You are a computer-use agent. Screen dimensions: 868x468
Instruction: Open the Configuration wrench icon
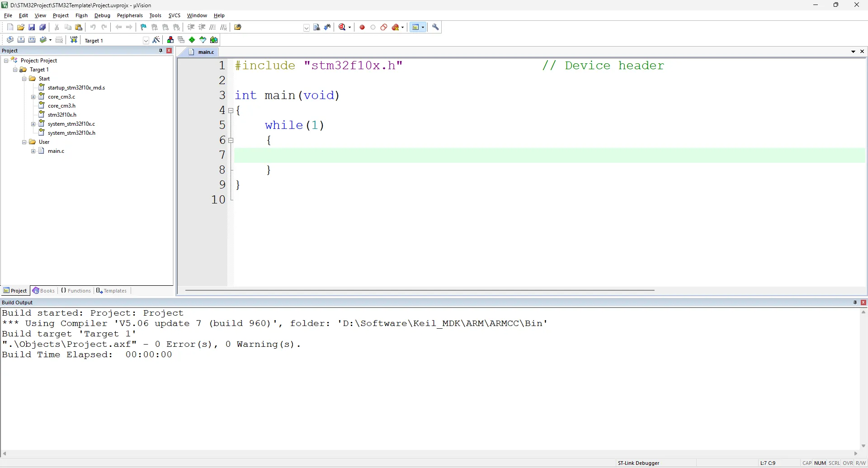pos(436,27)
